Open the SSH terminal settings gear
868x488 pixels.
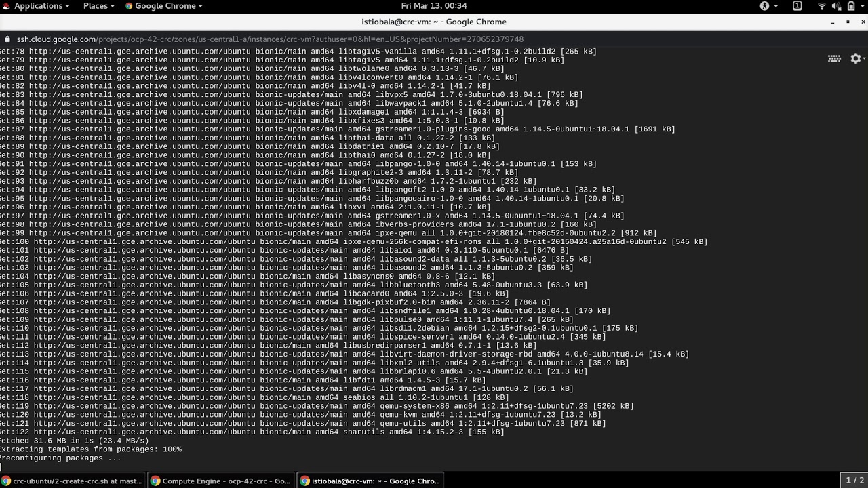coord(856,58)
